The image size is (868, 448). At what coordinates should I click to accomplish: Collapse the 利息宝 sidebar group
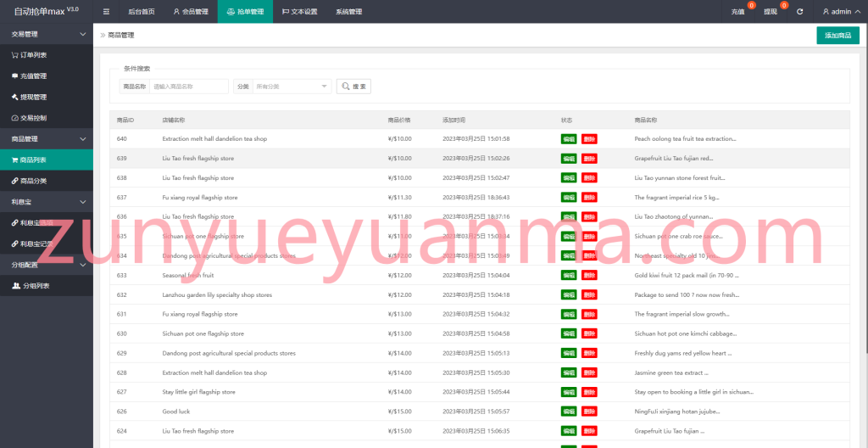pyautogui.click(x=47, y=202)
